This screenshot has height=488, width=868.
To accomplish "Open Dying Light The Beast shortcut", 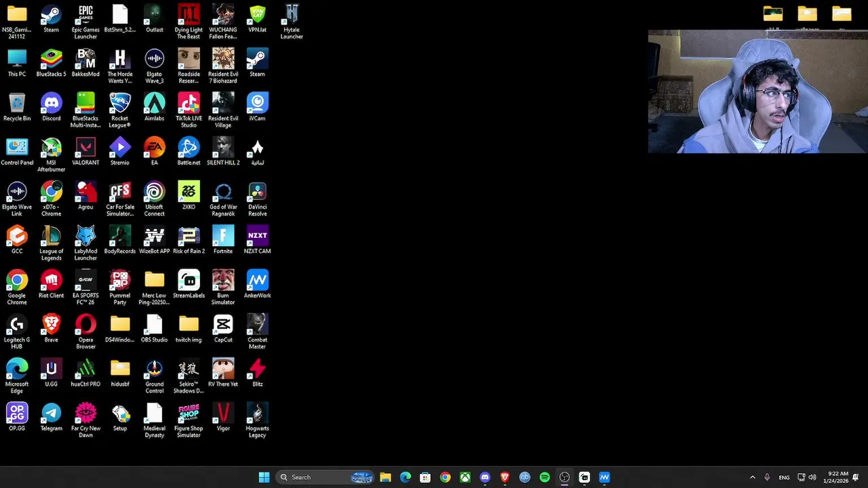I will pyautogui.click(x=189, y=22).
